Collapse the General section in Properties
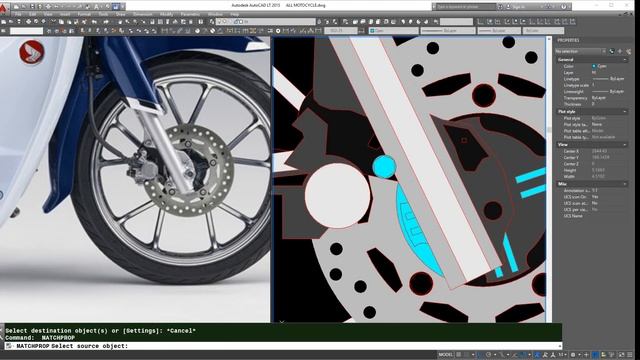The image size is (640, 360). coord(624,60)
